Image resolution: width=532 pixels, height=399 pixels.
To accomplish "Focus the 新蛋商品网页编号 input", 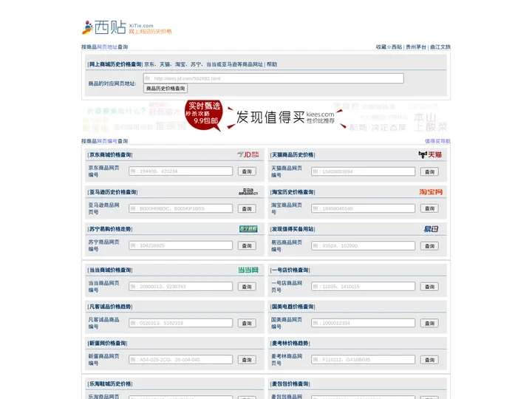I will (x=180, y=359).
